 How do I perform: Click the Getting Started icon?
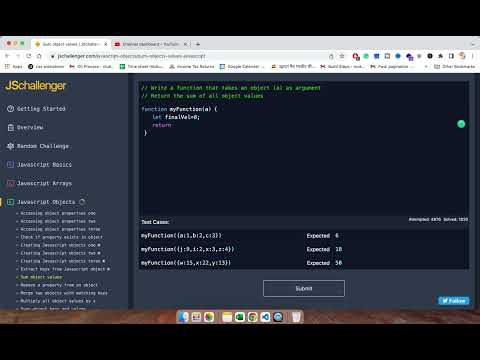point(10,109)
